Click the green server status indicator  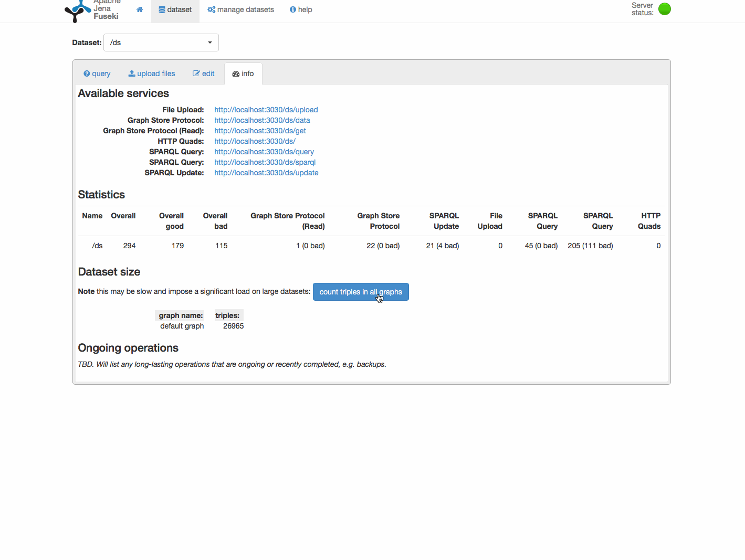coord(665,9)
